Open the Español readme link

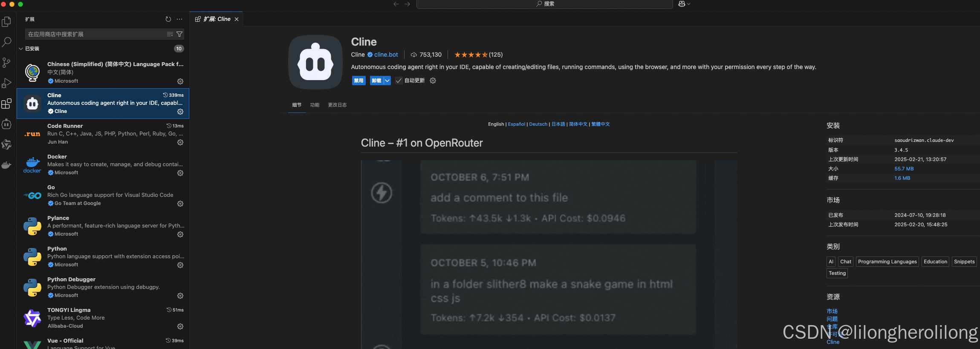tap(517, 124)
